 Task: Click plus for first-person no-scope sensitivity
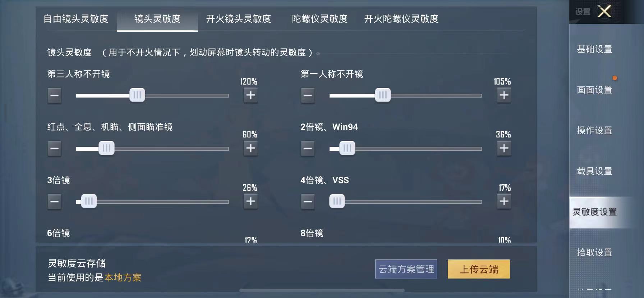[x=504, y=95]
